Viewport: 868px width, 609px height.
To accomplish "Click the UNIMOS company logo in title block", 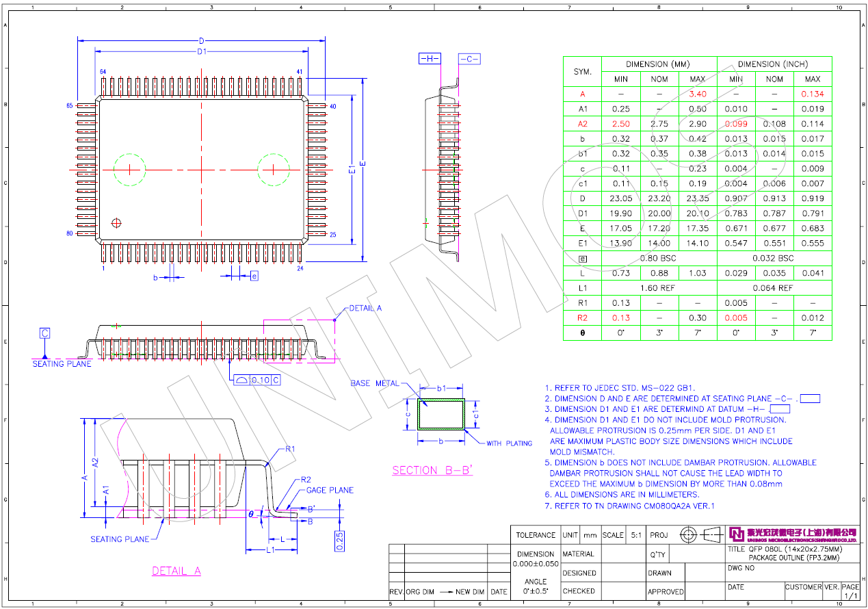I will (x=793, y=533).
